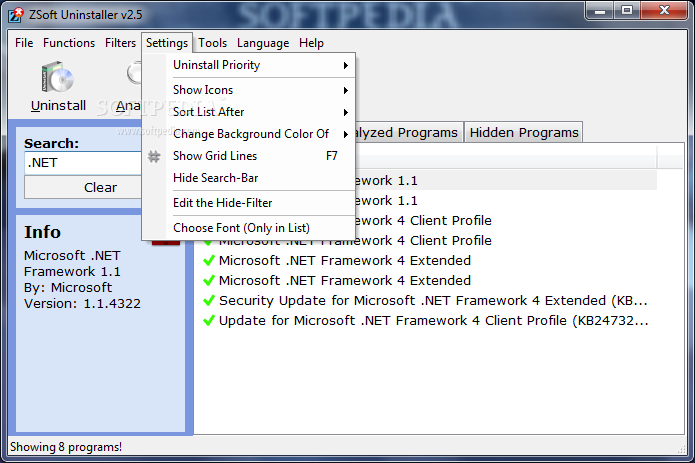
Task: Choose Sort List After menu entry
Action: tap(249, 112)
